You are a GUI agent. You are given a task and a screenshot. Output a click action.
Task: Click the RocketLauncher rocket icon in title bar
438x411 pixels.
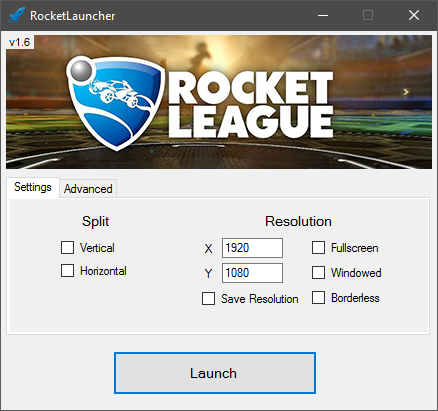(16, 15)
